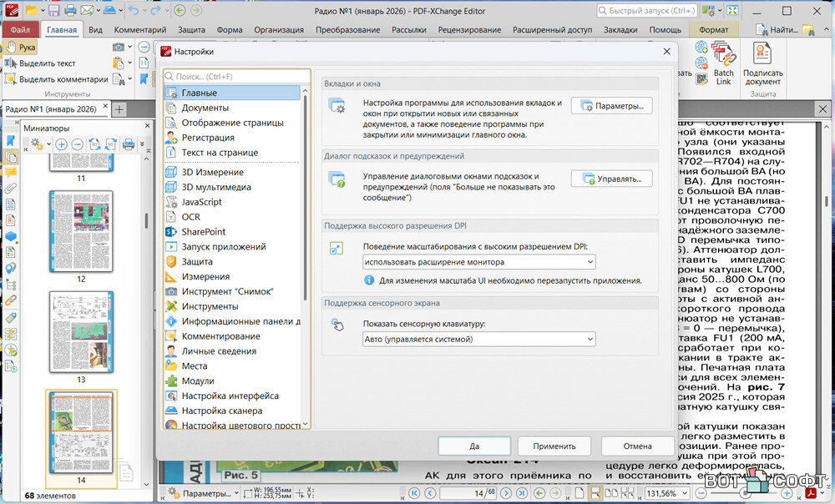835x504 pixels.
Task: Open the touch keyboard display dropdown
Action: pyautogui.click(x=478, y=340)
